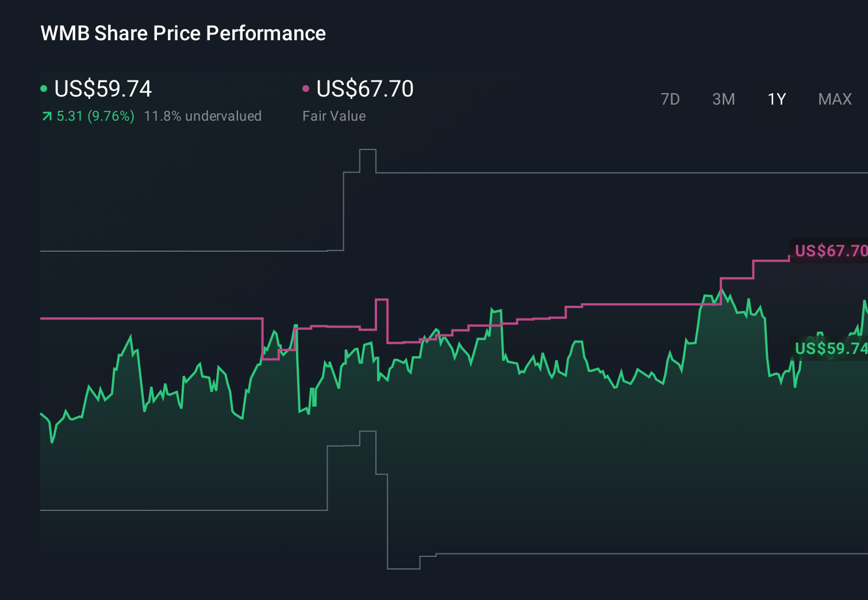
Task: Switch to the 3M time range
Action: pyautogui.click(x=723, y=99)
